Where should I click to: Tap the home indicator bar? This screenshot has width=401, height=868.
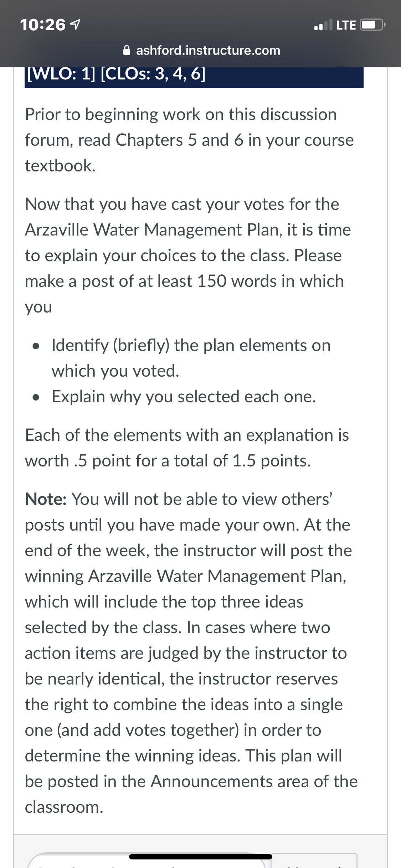201,857
